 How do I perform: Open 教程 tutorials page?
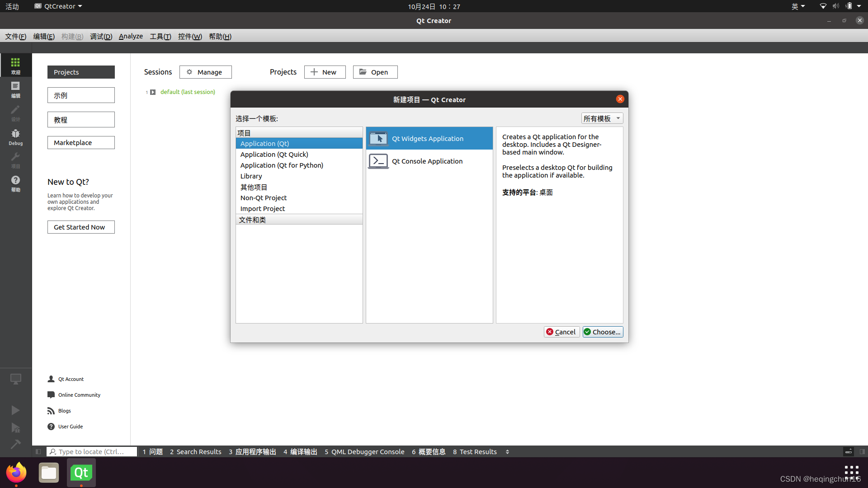coord(81,119)
